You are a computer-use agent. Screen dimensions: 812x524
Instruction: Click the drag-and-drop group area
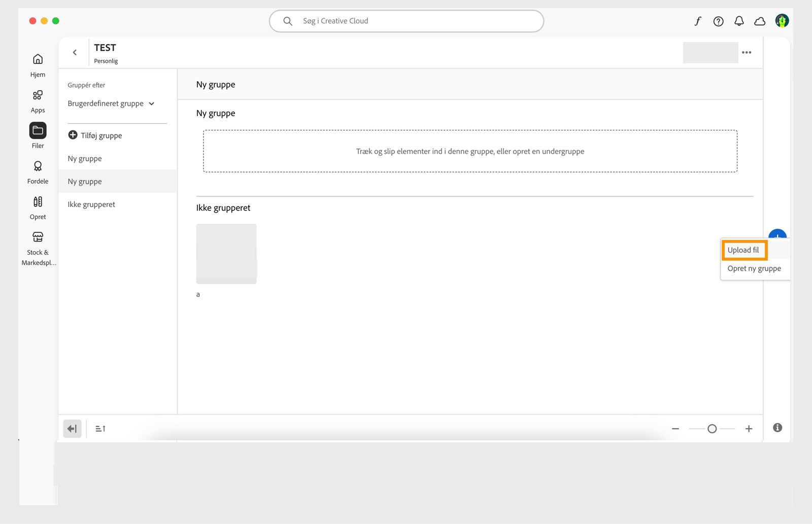tap(470, 151)
